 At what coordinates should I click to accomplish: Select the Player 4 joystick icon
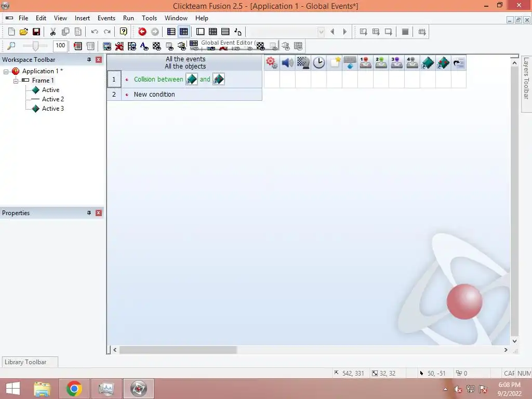pos(412,63)
